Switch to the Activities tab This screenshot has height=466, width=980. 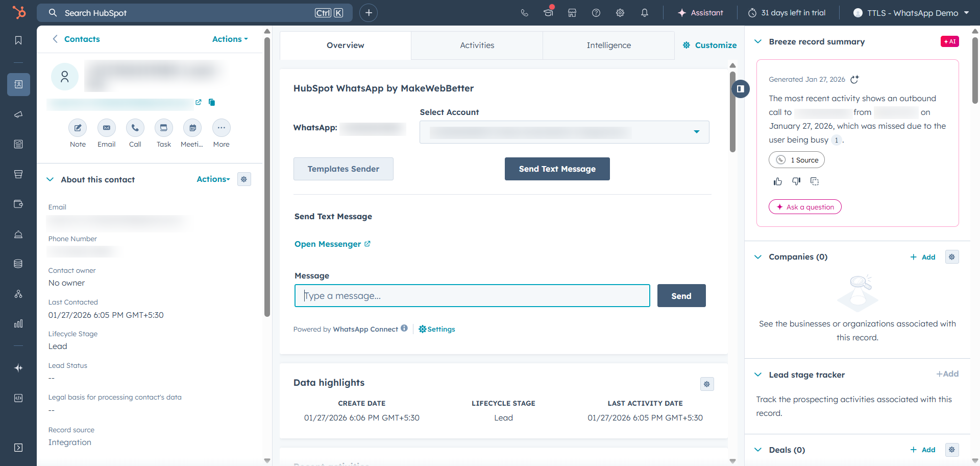pos(477,45)
